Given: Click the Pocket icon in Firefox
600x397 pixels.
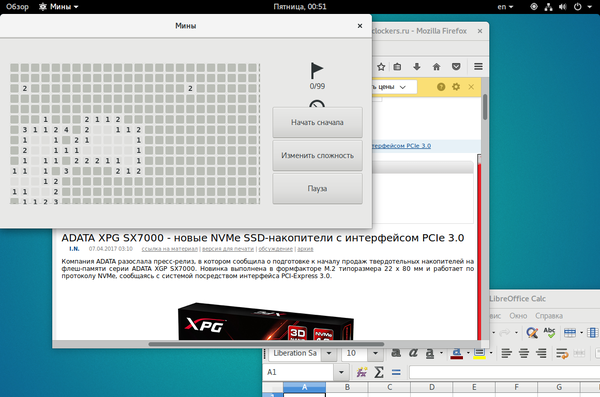Looking at the screenshot, I should click(x=456, y=67).
